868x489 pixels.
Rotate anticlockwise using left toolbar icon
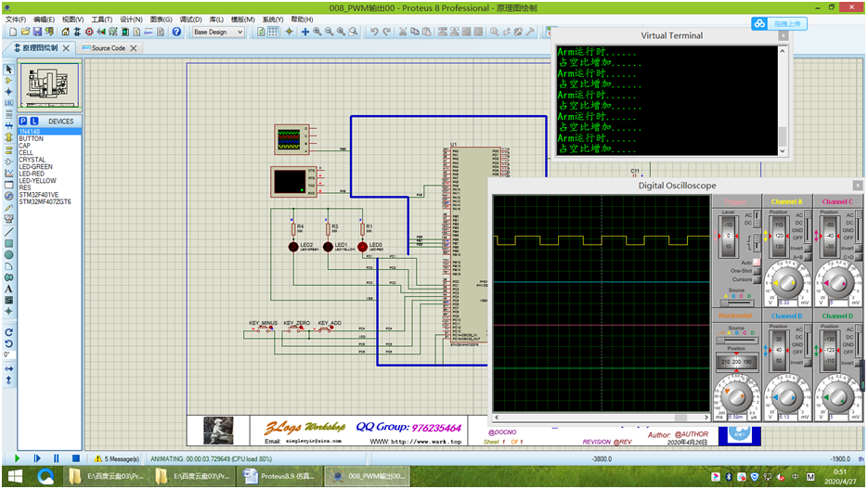point(8,343)
